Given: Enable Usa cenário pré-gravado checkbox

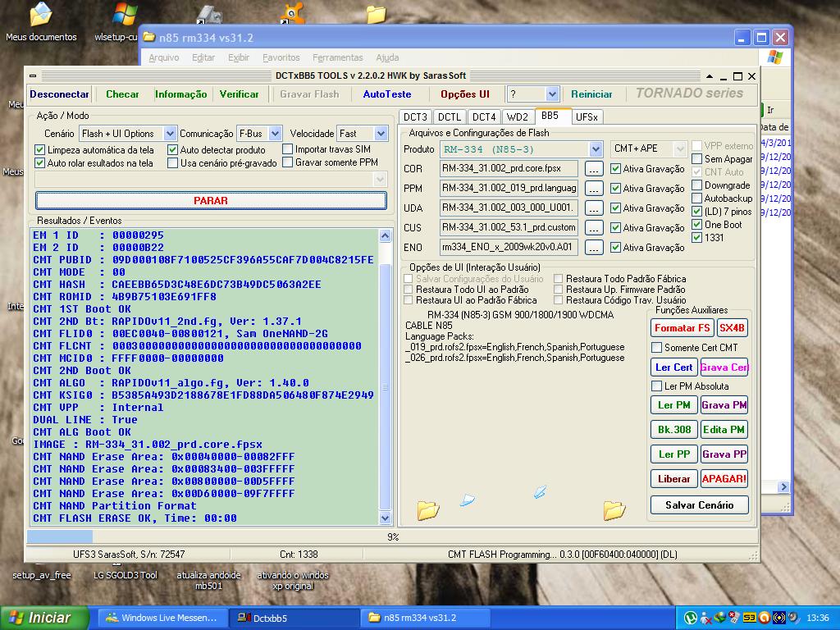Looking at the screenshot, I should (172, 163).
